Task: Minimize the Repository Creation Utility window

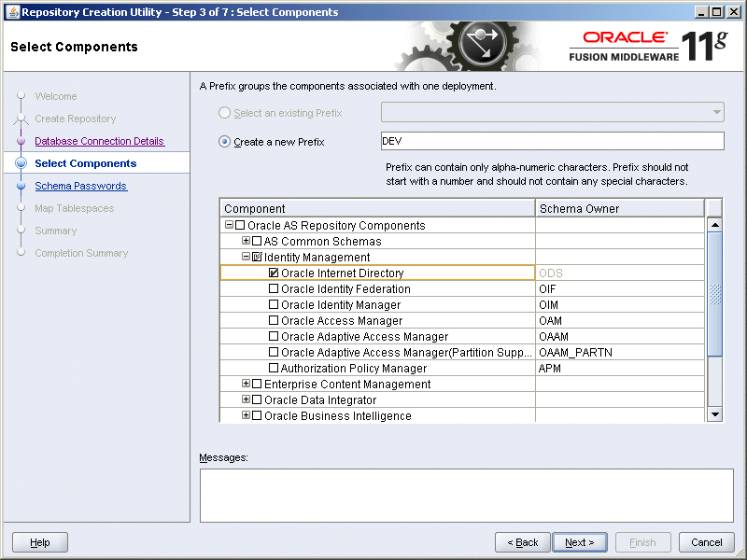Action: click(x=700, y=12)
